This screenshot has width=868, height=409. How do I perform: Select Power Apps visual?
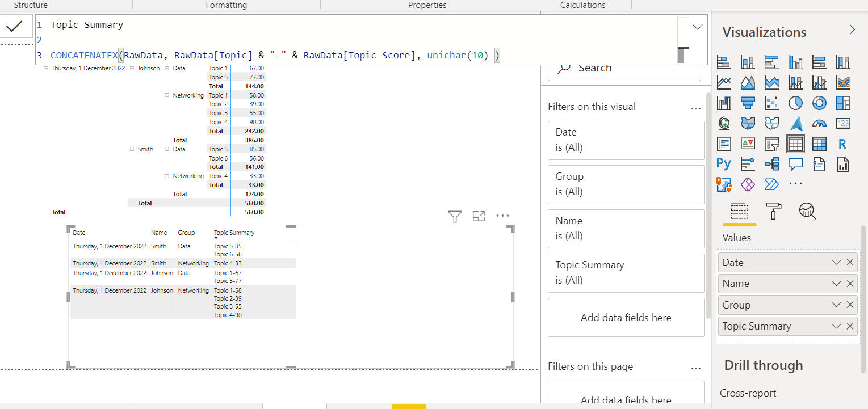pyautogui.click(x=748, y=184)
